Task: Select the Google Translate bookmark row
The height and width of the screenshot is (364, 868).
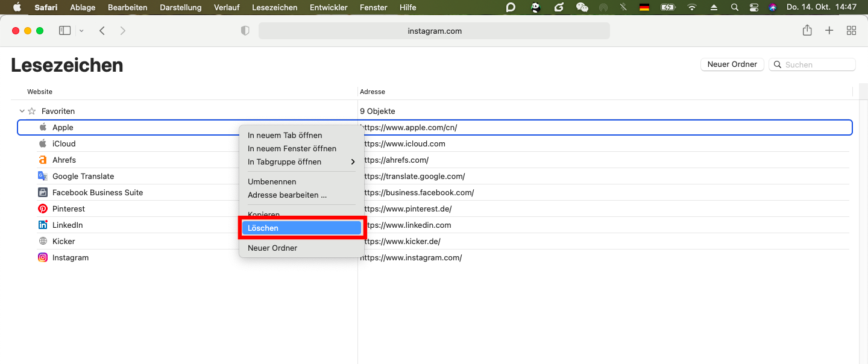Action: point(434,176)
